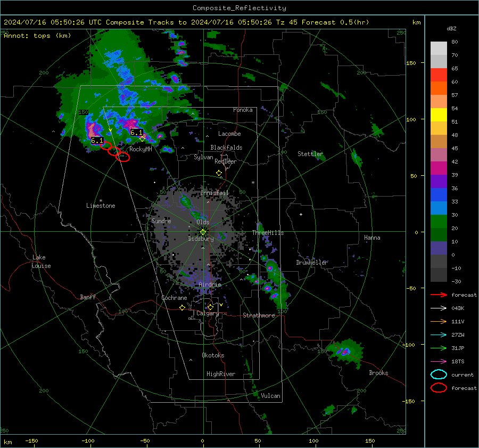Click the ThreeHills label
Screen dimensions: 479x448
(x=268, y=233)
